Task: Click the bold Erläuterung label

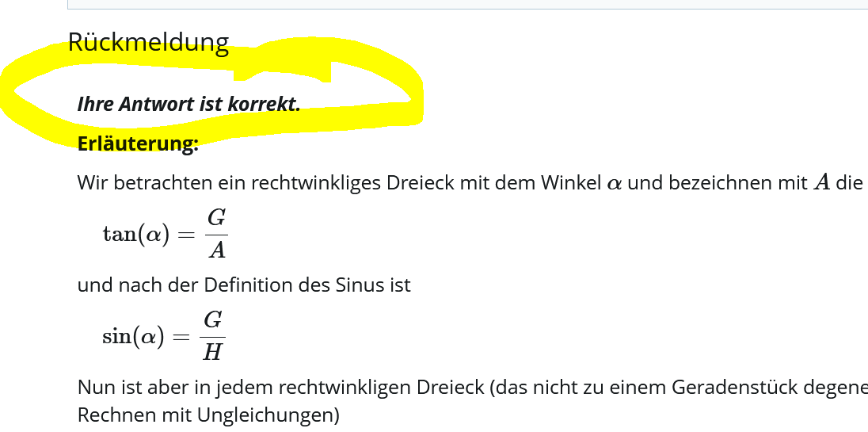Action: point(138,143)
